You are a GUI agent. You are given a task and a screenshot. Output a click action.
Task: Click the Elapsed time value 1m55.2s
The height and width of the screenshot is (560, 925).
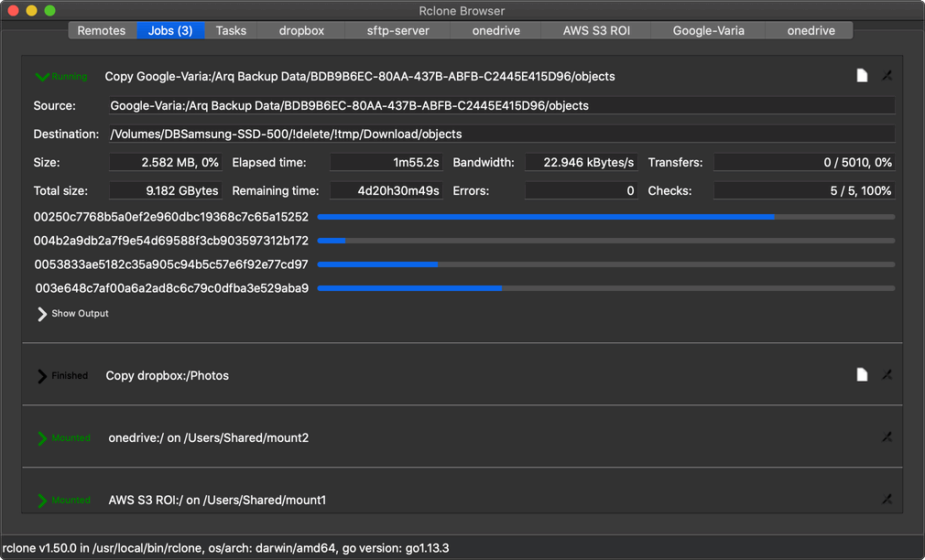pos(386,162)
